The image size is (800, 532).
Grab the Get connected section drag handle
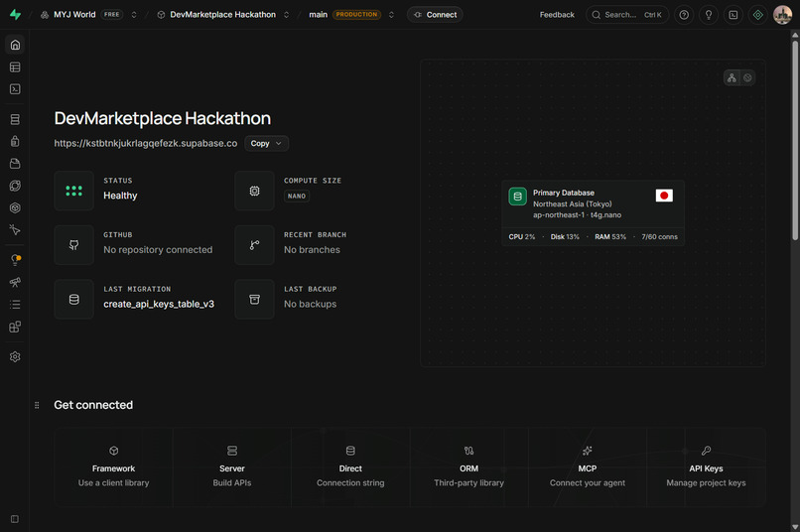[x=37, y=405]
